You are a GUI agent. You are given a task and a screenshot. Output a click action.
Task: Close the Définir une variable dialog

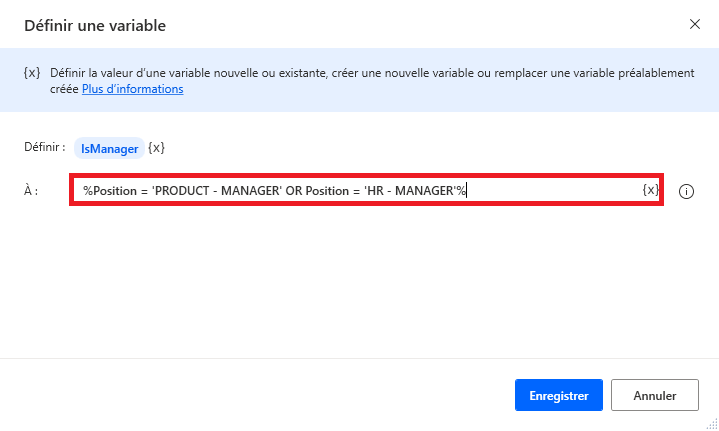click(695, 24)
